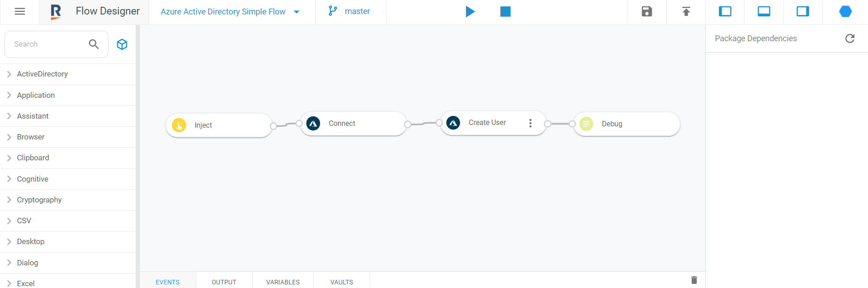Click the blue hexagon icon in the toolbar

845,11
